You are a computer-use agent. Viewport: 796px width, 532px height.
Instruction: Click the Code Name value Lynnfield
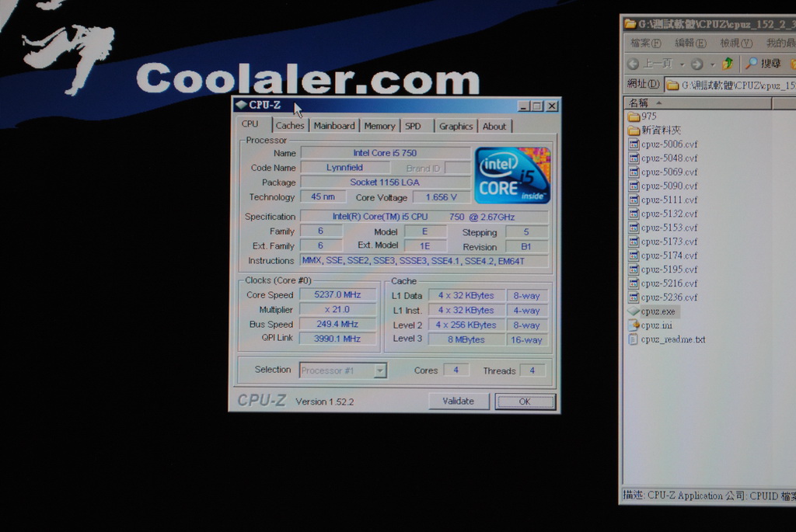tap(344, 167)
